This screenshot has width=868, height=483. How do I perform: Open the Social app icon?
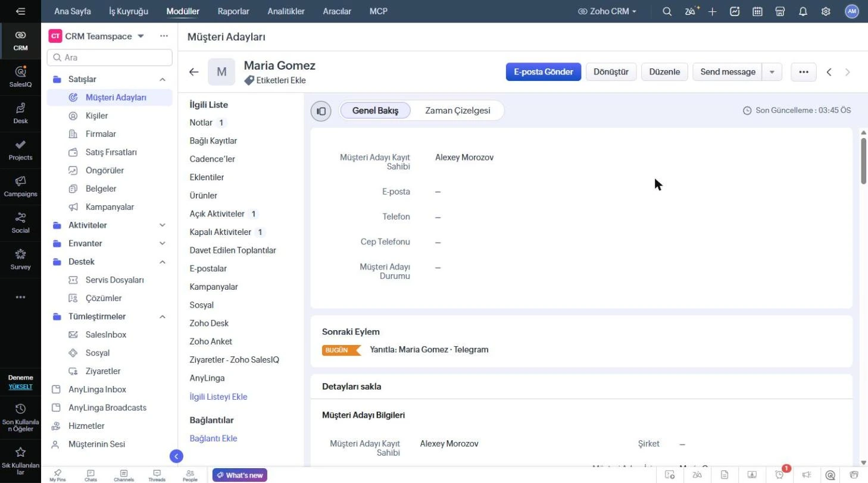(20, 222)
